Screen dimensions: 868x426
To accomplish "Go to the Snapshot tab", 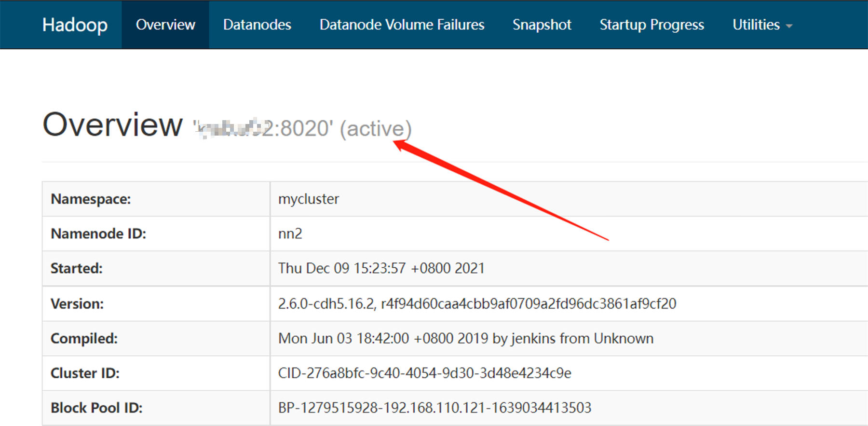I will (x=542, y=25).
